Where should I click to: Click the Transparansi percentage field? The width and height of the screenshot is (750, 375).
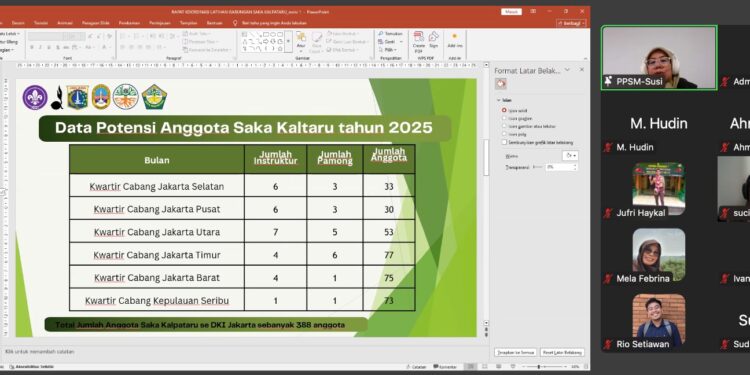click(x=559, y=167)
